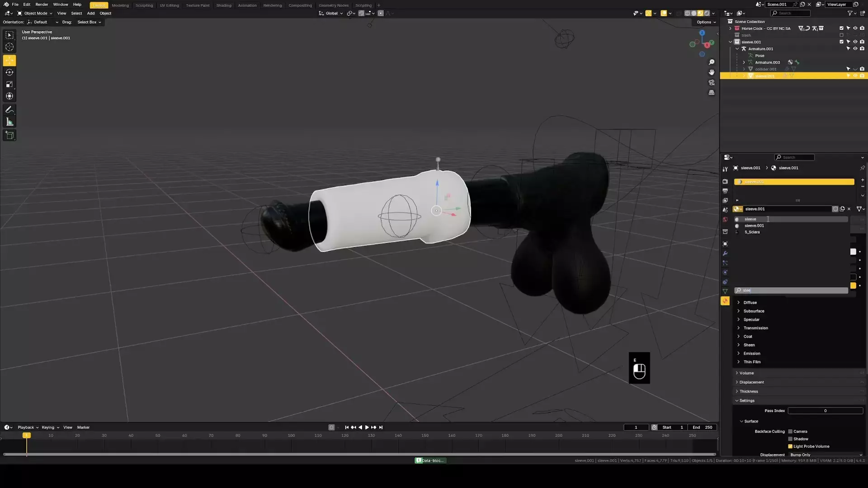Open the Object Mode dropdown
The image size is (868, 488).
click(x=35, y=13)
